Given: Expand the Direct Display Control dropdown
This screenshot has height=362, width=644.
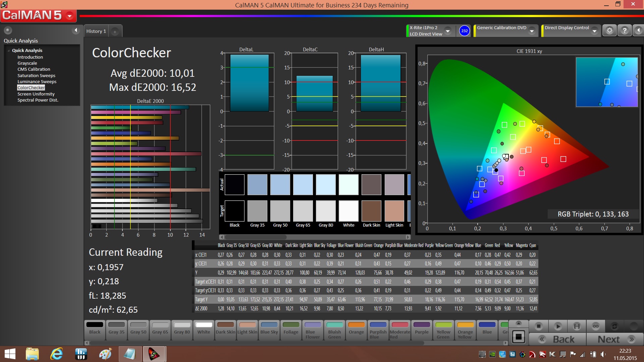Looking at the screenshot, I should point(594,31).
